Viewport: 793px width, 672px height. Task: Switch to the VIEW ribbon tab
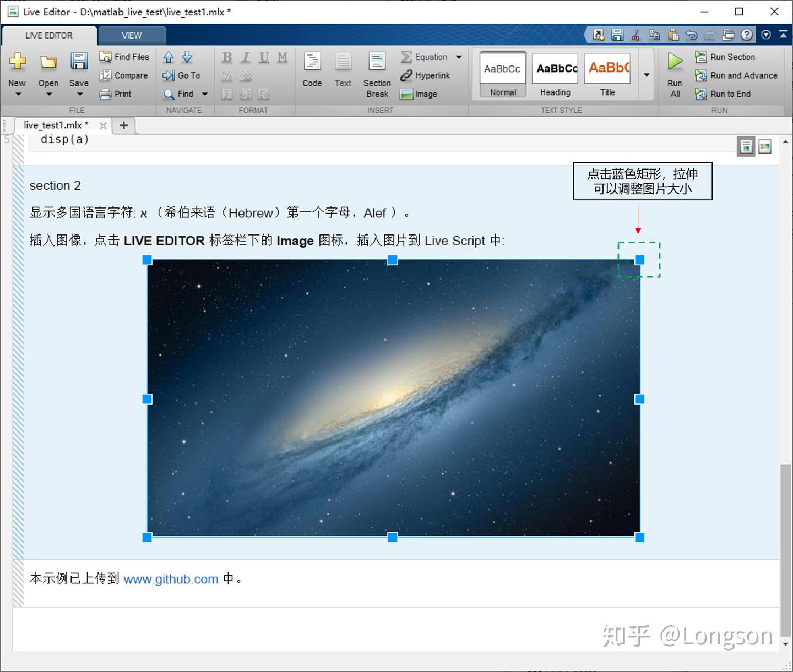point(132,35)
